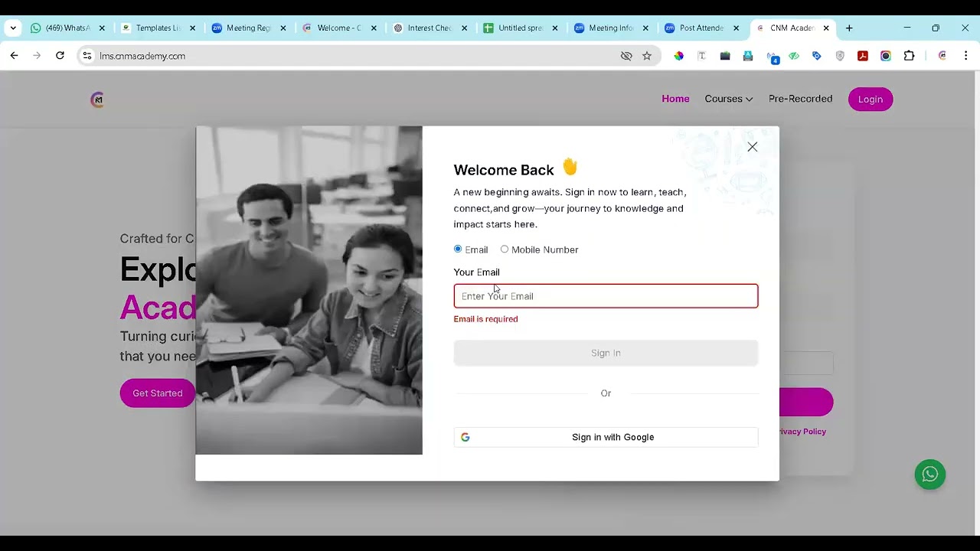This screenshot has width=980, height=551.
Task: Click the crossed-eye tracking protection icon
Action: click(x=626, y=56)
